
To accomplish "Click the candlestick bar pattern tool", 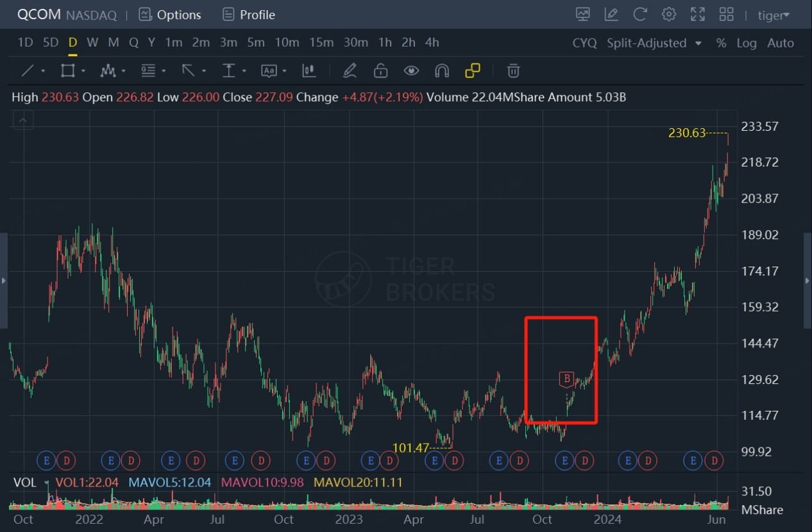I will pos(309,71).
